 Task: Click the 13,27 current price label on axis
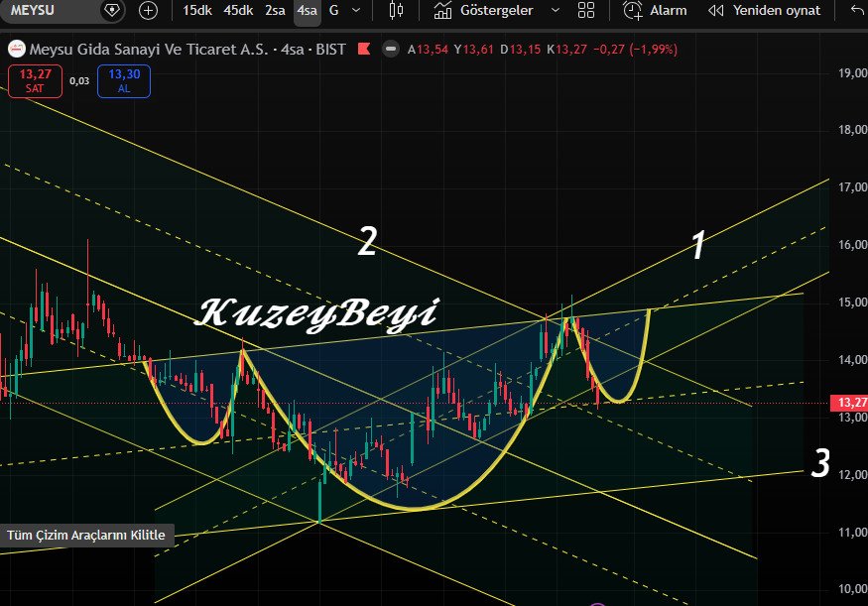click(848, 403)
